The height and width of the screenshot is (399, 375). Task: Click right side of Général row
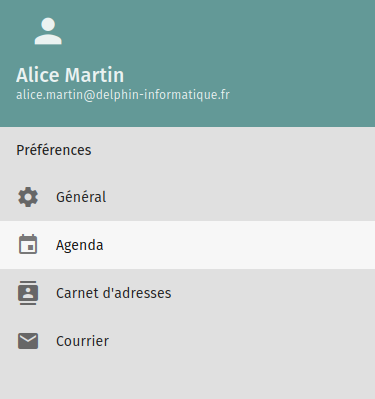coord(300,197)
